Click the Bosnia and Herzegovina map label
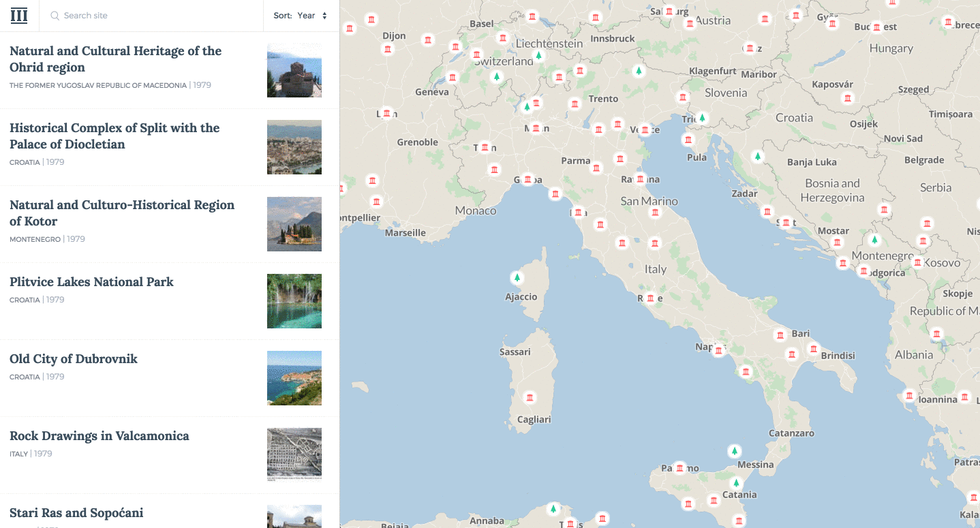 coord(832,190)
